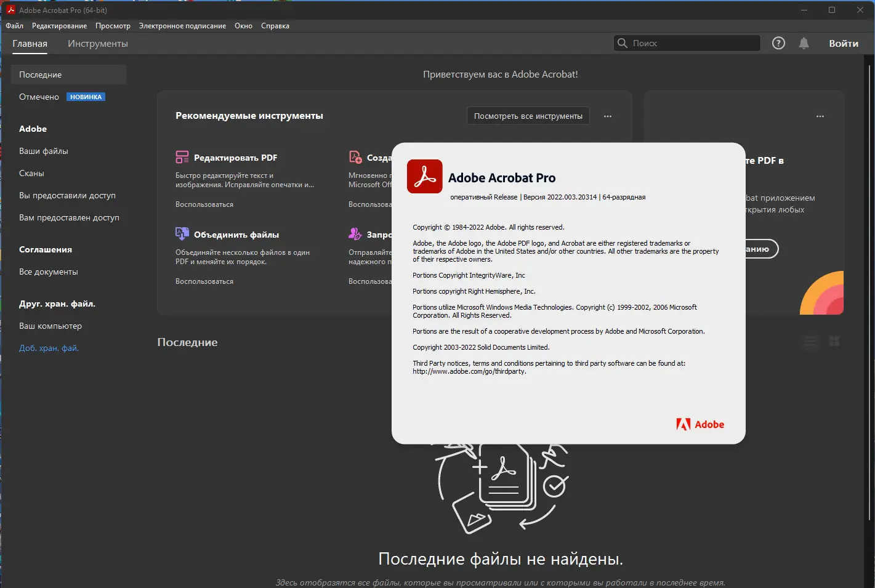Open Доб. хран. фай. link
The image size is (875, 588).
49,348
